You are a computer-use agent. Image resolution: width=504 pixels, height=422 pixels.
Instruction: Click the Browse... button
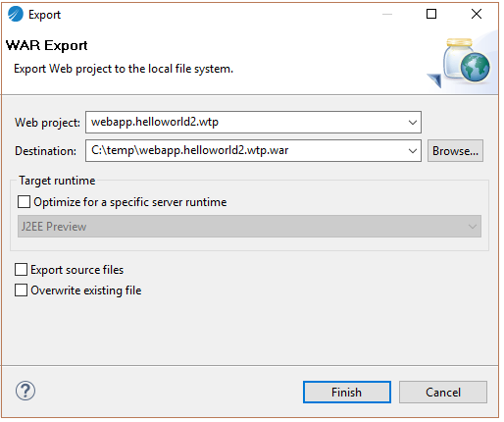pos(455,151)
